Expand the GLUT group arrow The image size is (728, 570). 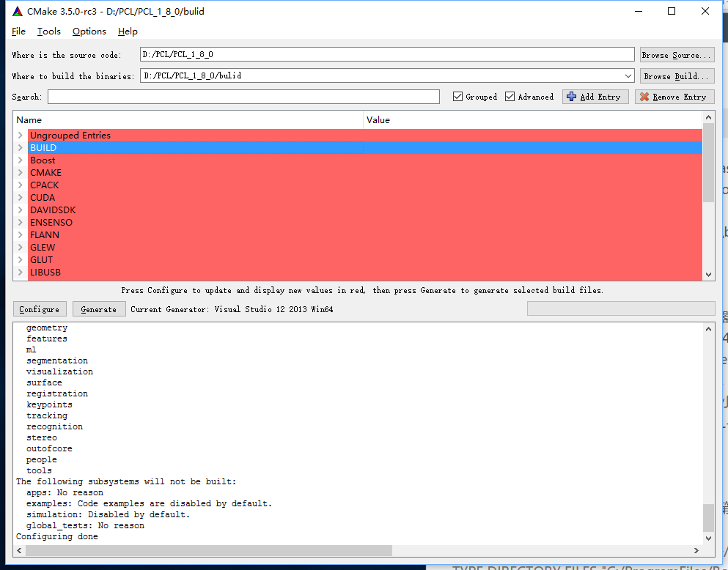[x=21, y=259]
